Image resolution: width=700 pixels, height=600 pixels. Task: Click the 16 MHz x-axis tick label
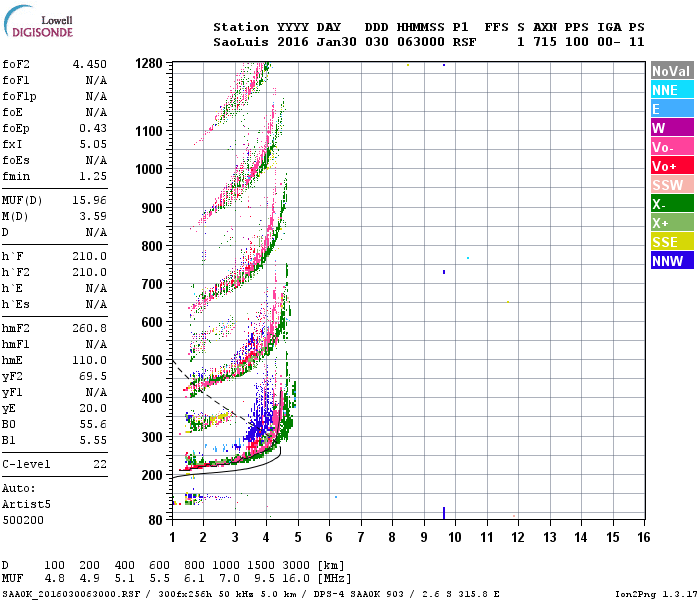[643, 537]
